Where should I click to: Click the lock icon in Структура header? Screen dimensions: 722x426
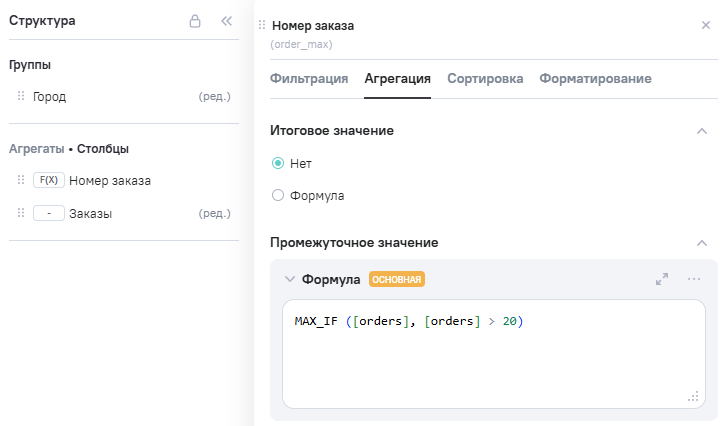196,21
